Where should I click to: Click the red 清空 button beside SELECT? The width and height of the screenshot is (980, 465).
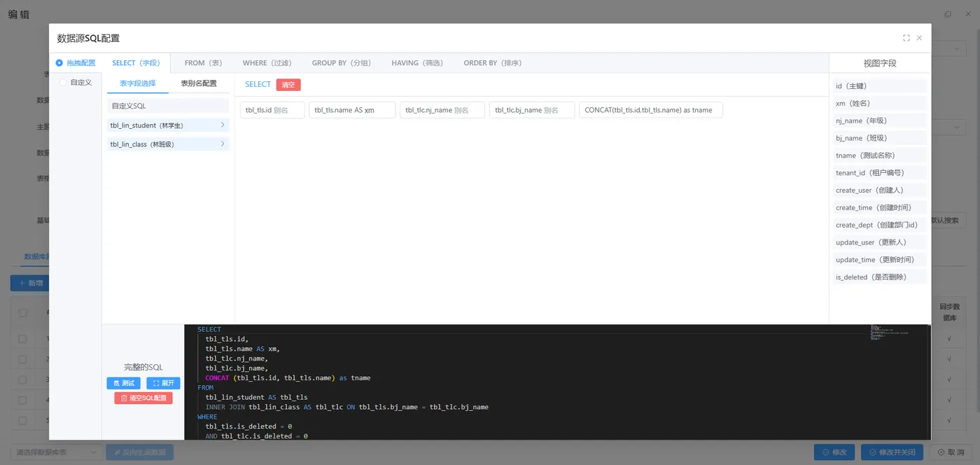tap(288, 83)
